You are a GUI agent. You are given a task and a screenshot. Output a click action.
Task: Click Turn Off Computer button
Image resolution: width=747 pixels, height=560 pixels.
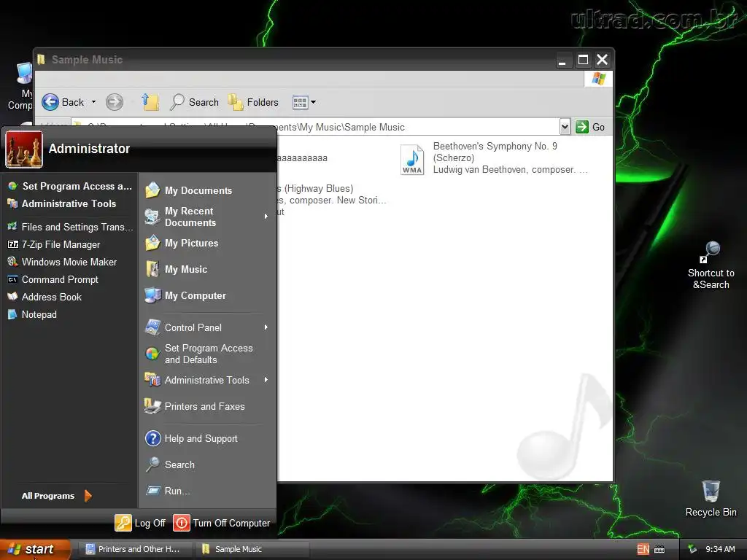pyautogui.click(x=222, y=523)
